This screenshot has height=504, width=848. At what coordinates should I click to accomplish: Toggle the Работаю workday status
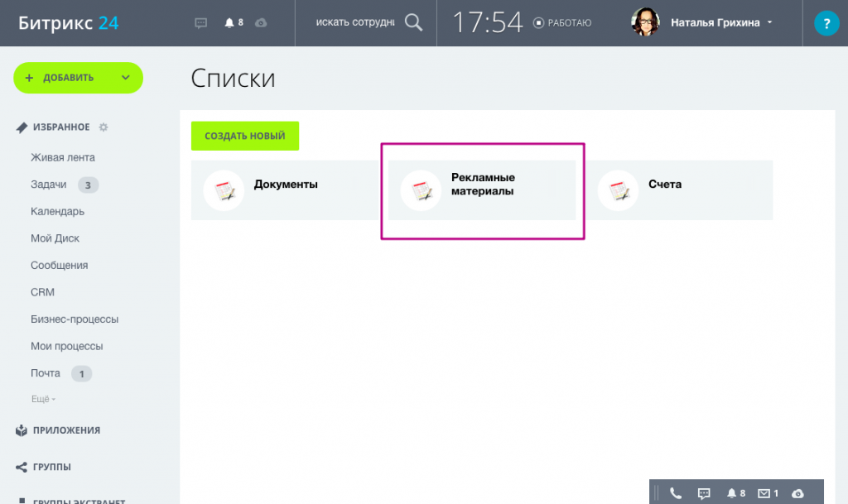click(x=562, y=22)
